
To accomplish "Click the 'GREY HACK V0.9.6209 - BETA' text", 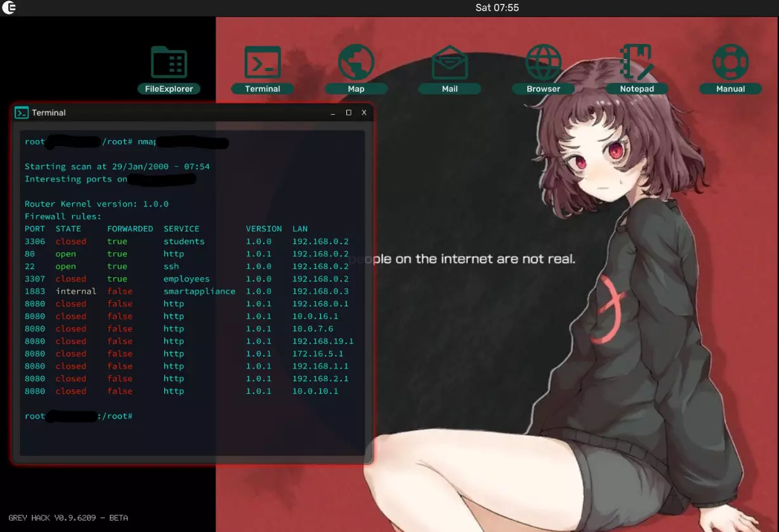I will 69,518.
